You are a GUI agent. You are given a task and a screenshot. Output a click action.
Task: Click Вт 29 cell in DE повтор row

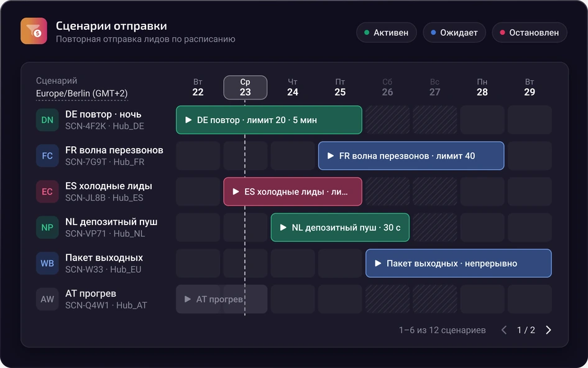click(x=530, y=120)
